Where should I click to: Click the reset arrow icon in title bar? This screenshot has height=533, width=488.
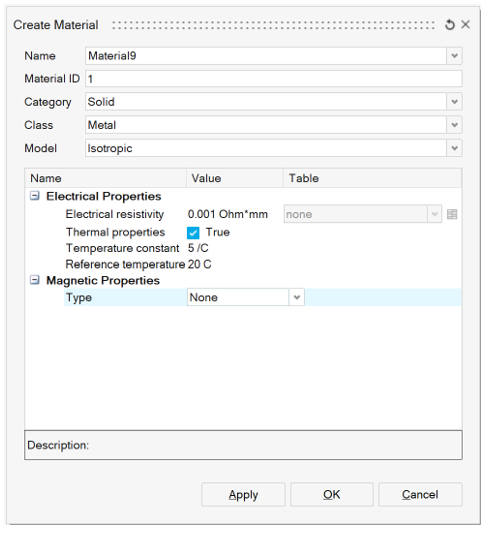coord(450,24)
